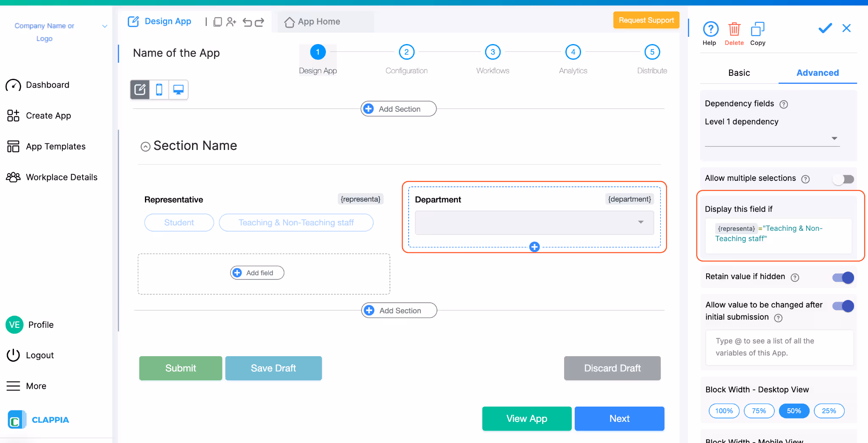Click the VE profile avatar
This screenshot has width=868, height=443.
point(14,325)
